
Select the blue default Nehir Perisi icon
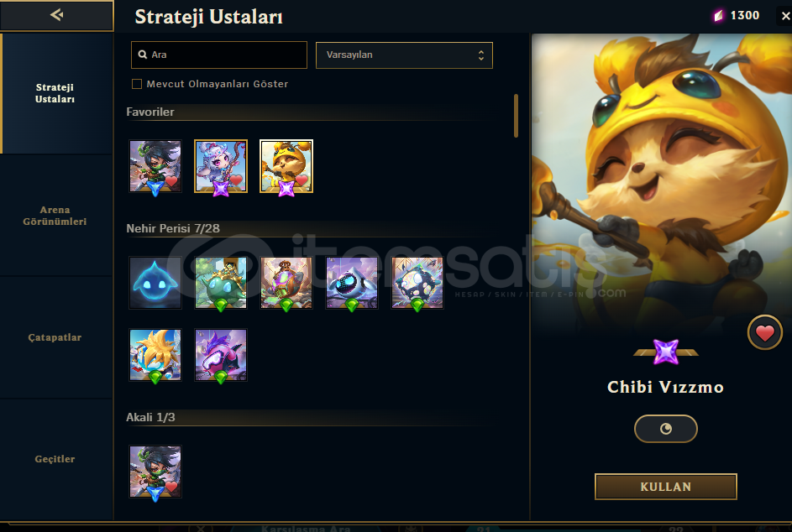coord(155,283)
